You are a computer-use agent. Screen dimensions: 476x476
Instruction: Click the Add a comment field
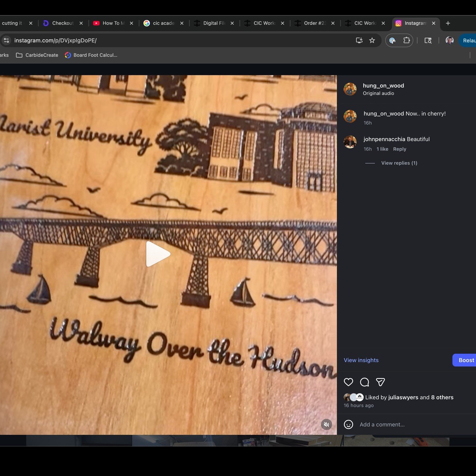(382, 424)
